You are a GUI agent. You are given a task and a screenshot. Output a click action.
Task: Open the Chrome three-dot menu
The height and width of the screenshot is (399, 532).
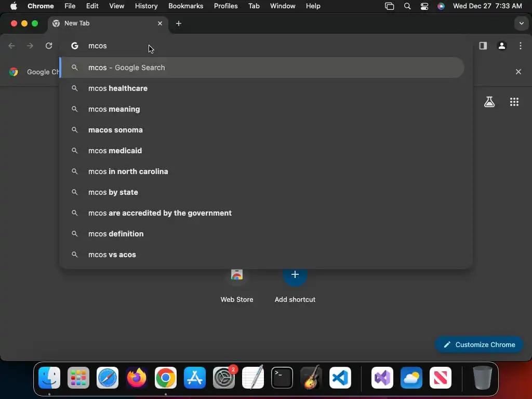(521, 46)
